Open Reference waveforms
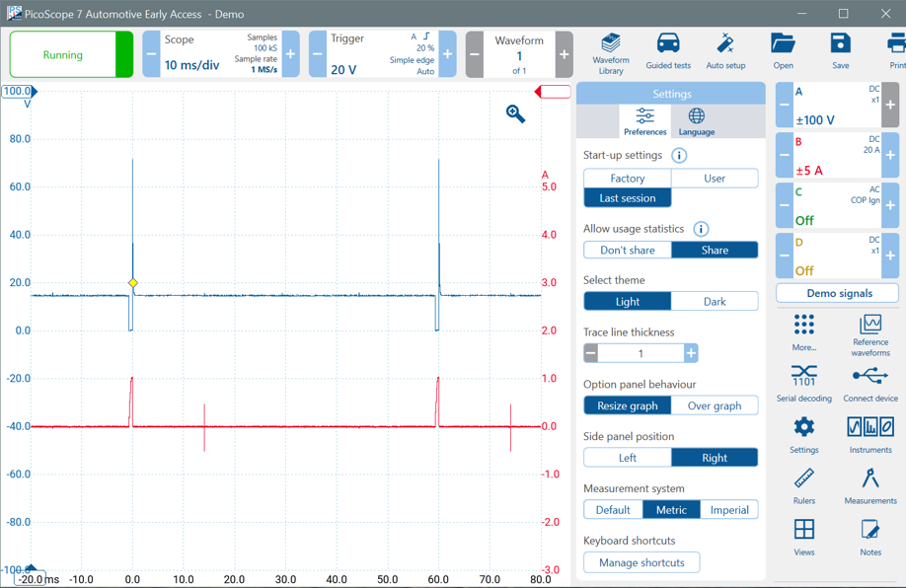906x588 pixels. click(x=870, y=335)
